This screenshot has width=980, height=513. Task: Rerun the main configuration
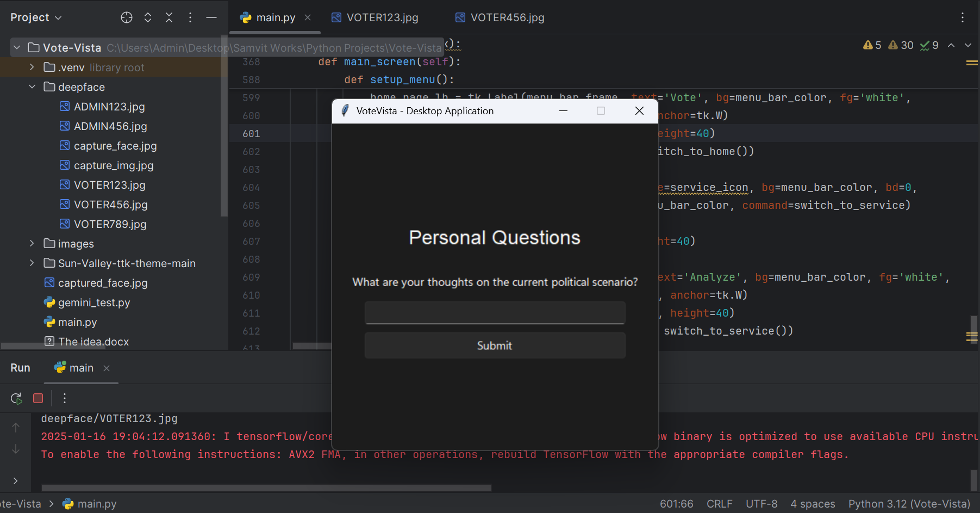16,398
